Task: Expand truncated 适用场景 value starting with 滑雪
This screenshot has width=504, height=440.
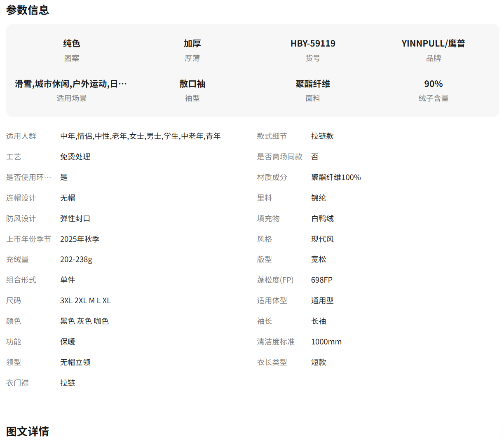Action: 71,84
